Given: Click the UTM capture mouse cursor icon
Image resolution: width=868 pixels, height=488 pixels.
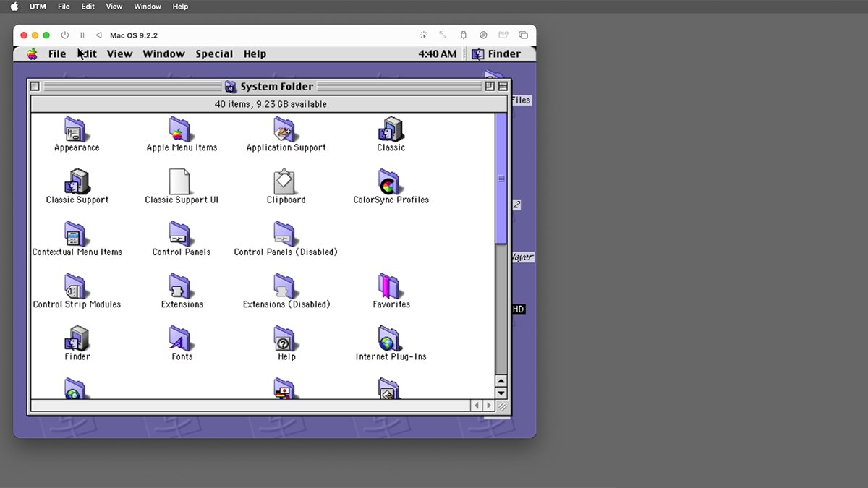Looking at the screenshot, I should 424,35.
